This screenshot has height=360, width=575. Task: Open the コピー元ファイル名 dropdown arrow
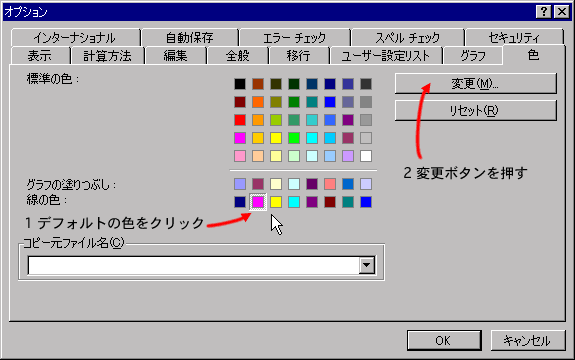coord(367,265)
